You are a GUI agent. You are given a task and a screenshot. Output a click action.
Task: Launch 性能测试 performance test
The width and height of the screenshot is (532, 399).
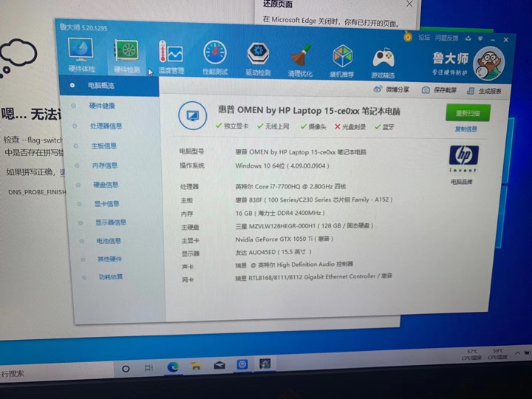[215, 58]
